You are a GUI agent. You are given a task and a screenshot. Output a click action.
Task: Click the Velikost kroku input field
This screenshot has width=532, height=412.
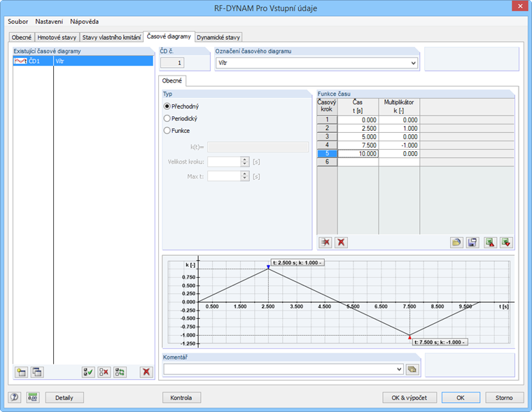pyautogui.click(x=224, y=162)
